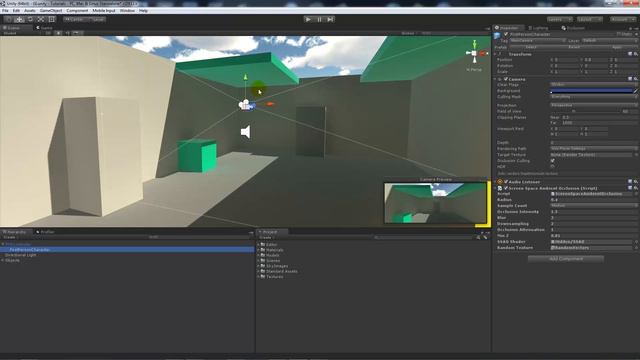The width and height of the screenshot is (640, 360).
Task: Open the Sample Count dropdown
Action: coord(593,206)
